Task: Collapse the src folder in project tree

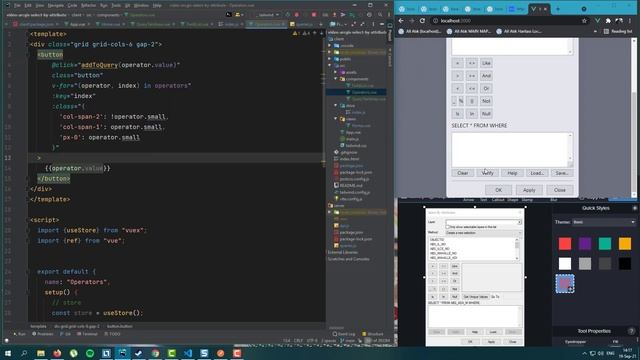Action: 330,65
